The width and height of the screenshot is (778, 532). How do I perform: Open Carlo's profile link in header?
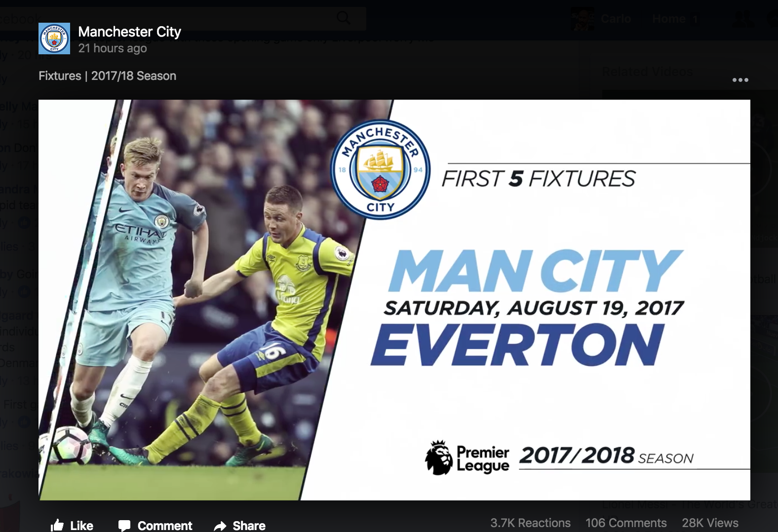click(616, 19)
